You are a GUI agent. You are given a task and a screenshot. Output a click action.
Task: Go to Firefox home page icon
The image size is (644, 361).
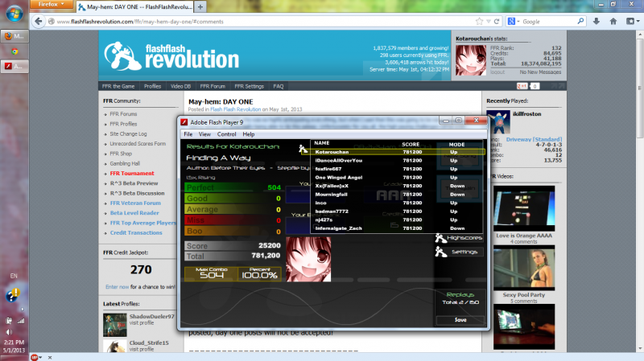pos(613,22)
